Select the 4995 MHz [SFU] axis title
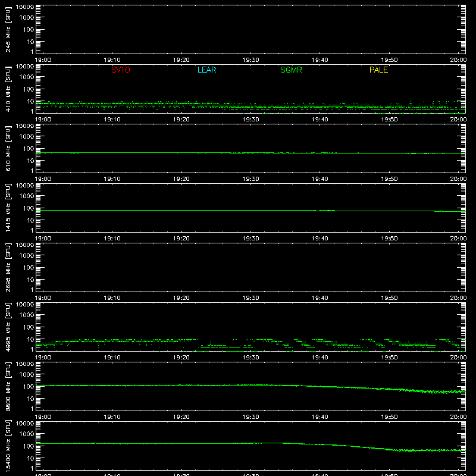The image size is (476, 476). [8, 327]
